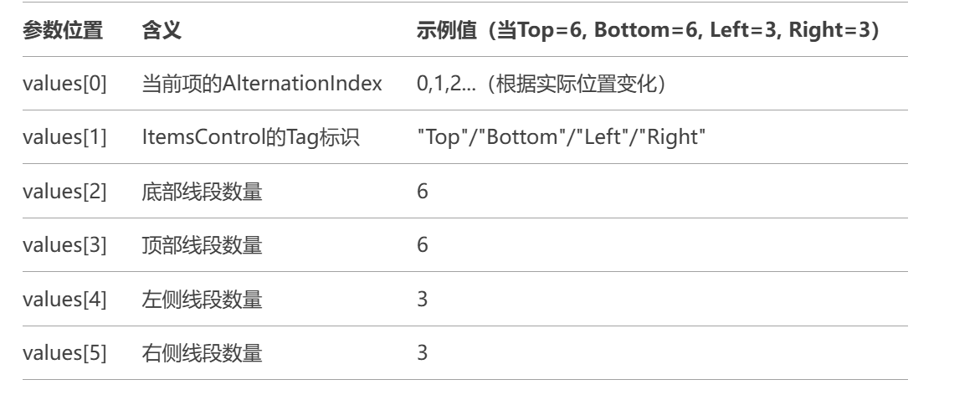Select the values[2] cell
Screen dimensions: 980x395
click(64, 192)
